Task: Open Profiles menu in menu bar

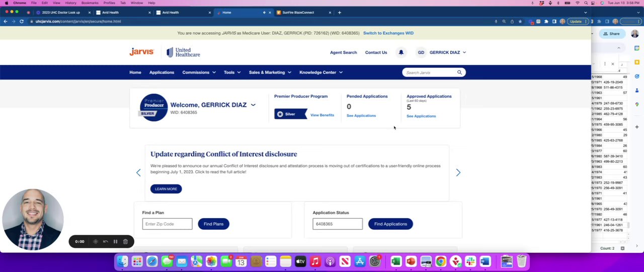Action: (109, 3)
